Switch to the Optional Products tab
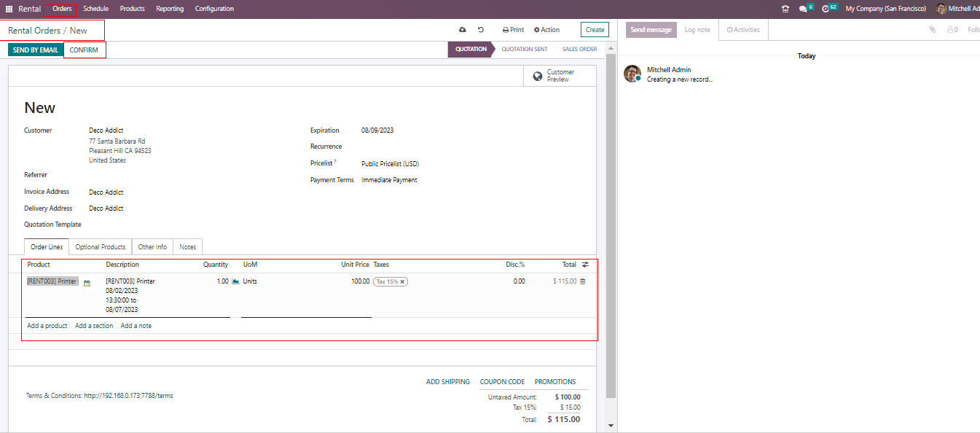The image size is (980, 433). coord(101,247)
